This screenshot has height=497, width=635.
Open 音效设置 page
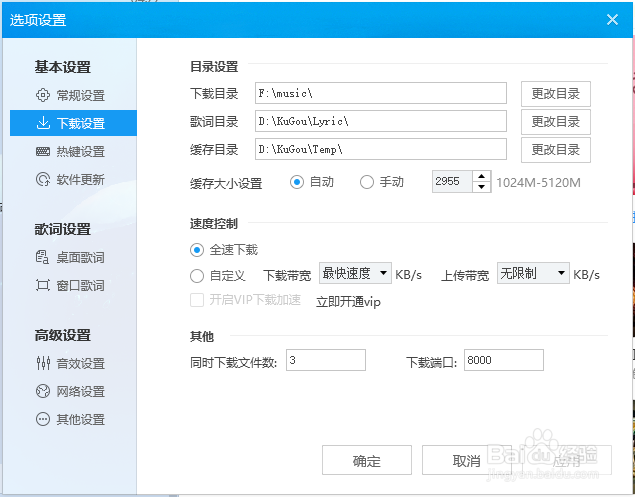click(x=73, y=363)
